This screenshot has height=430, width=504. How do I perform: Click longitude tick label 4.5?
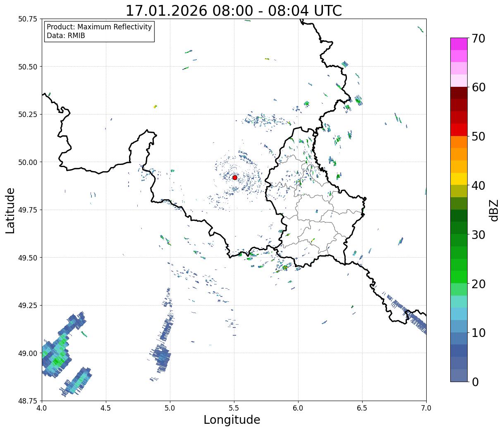coord(106,408)
